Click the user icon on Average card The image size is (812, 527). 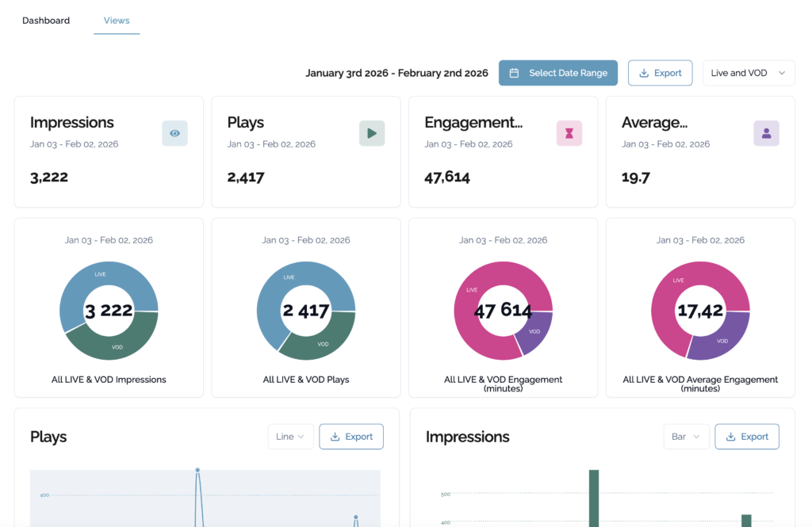(x=766, y=133)
